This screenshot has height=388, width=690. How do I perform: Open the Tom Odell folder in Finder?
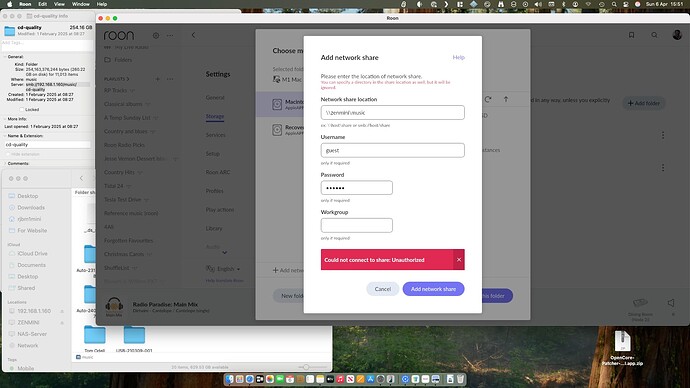[x=95, y=339]
